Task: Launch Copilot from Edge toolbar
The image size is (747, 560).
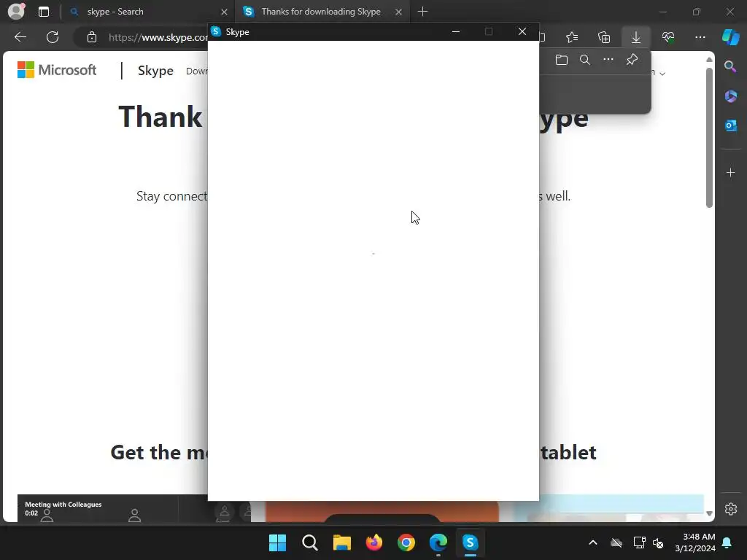Action: (x=730, y=37)
